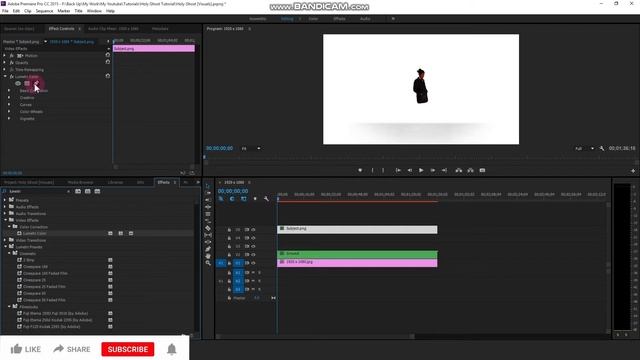Click the Play button in Program monitor
The height and width of the screenshot is (360, 640).
tap(421, 170)
